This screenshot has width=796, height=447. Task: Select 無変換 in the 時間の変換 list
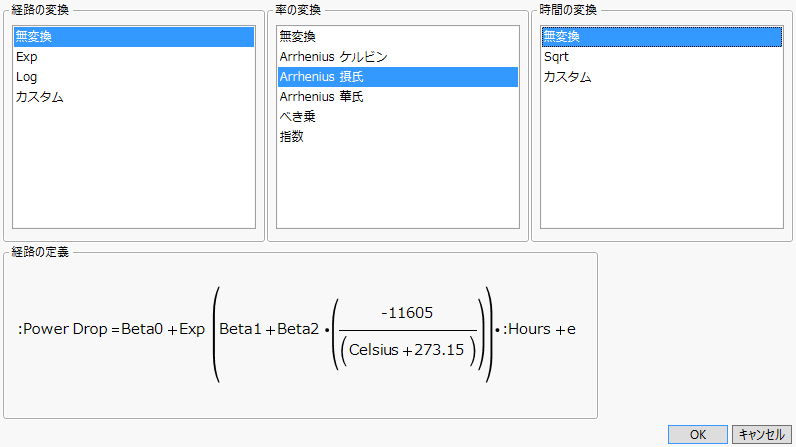(562, 37)
